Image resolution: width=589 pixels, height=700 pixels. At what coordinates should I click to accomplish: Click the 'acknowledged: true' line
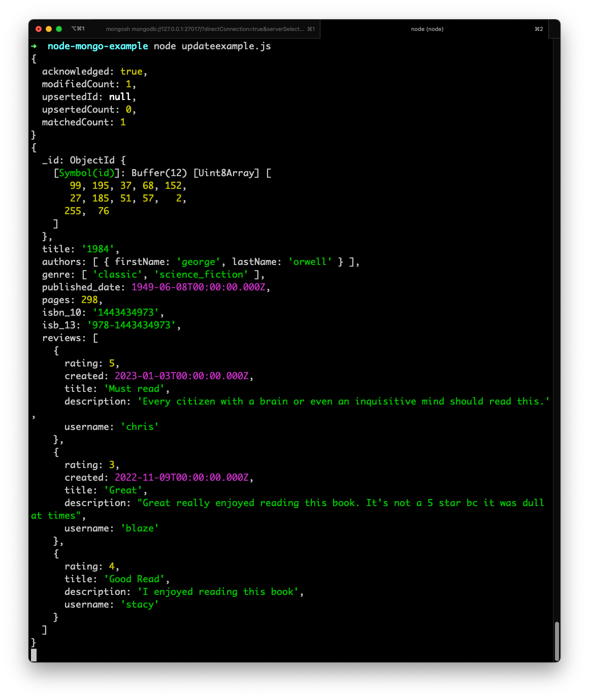[94, 72]
